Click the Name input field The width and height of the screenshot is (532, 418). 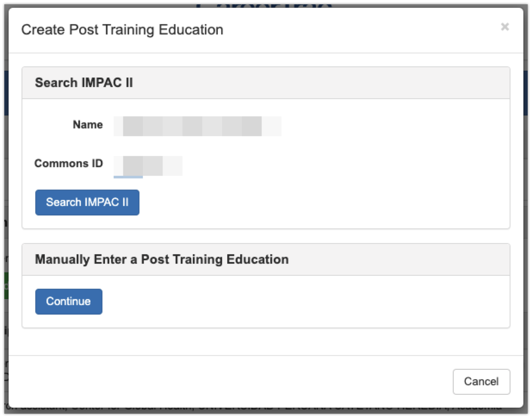[x=197, y=126]
